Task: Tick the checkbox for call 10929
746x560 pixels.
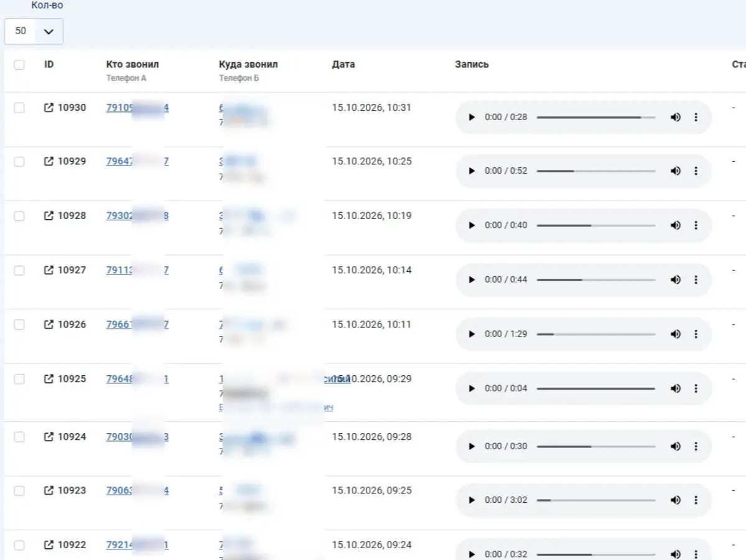Action: [19, 162]
